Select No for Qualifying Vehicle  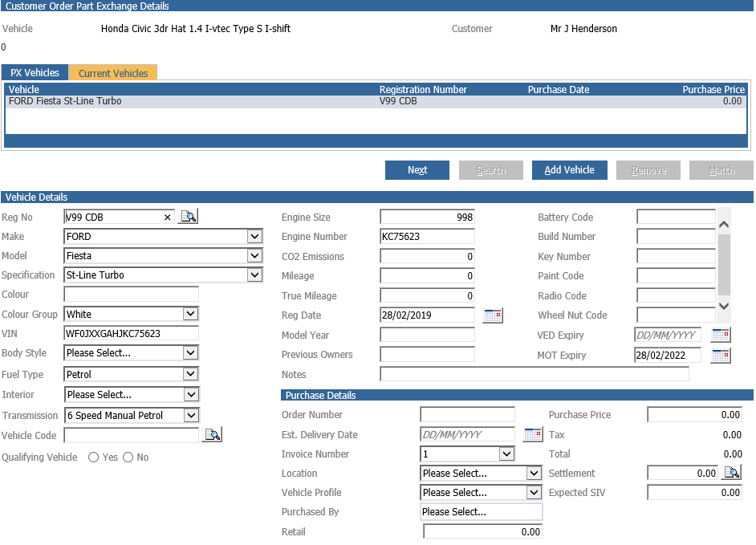128,458
